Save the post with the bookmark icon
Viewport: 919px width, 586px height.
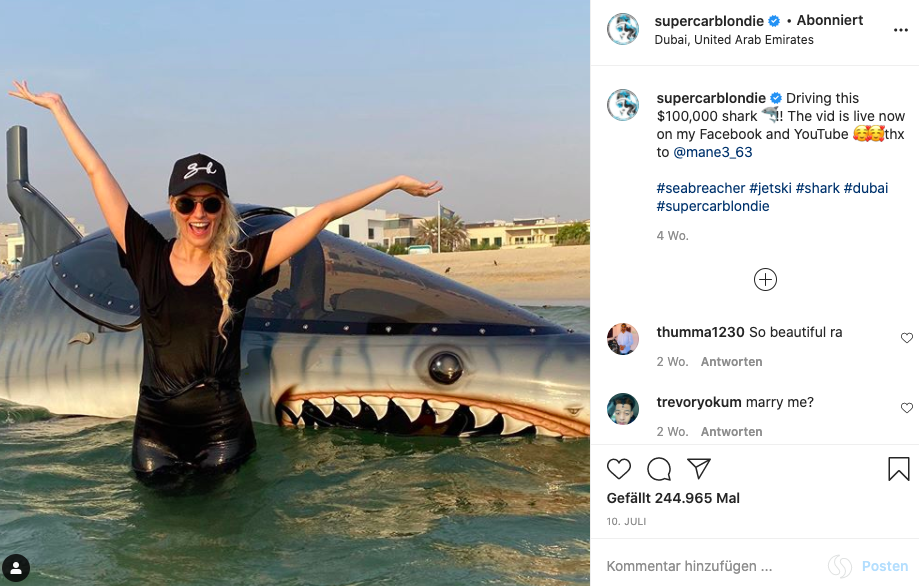(x=898, y=469)
